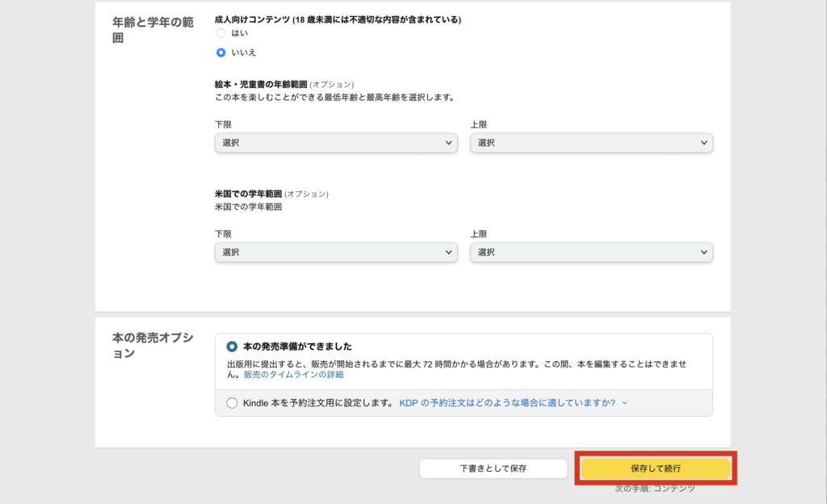Screen dimensions: 827x504
Task: Open the children's book age 上限 dropdown
Action: tap(590, 143)
